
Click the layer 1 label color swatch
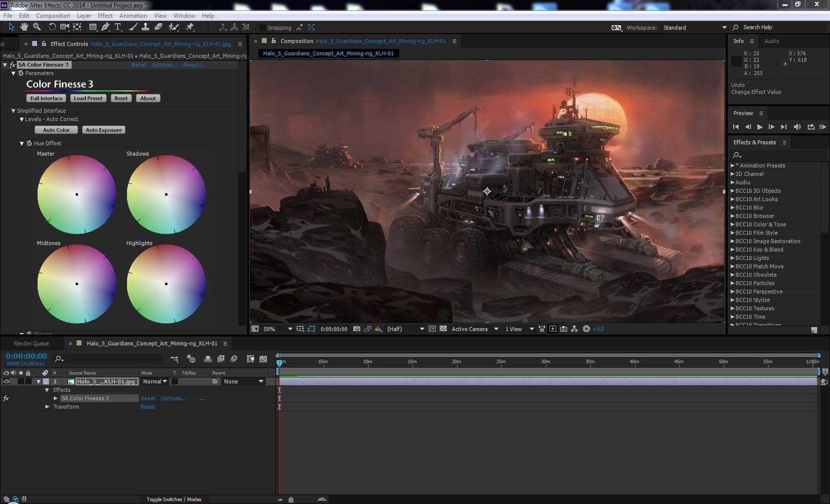[x=46, y=381]
